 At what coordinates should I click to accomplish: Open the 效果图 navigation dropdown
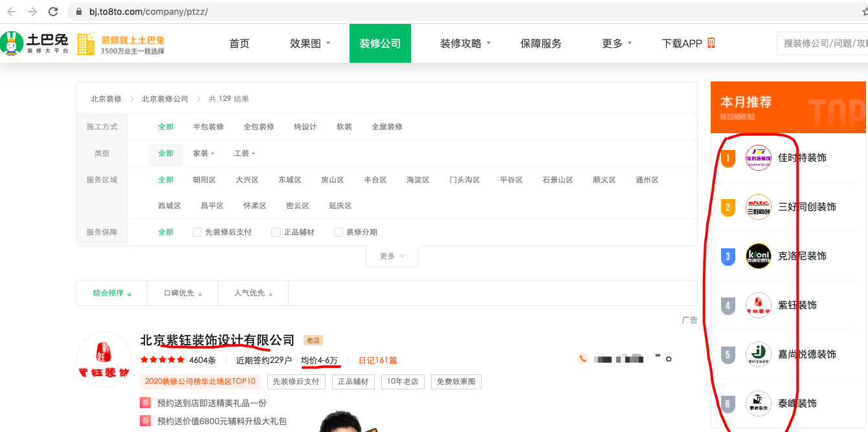310,43
